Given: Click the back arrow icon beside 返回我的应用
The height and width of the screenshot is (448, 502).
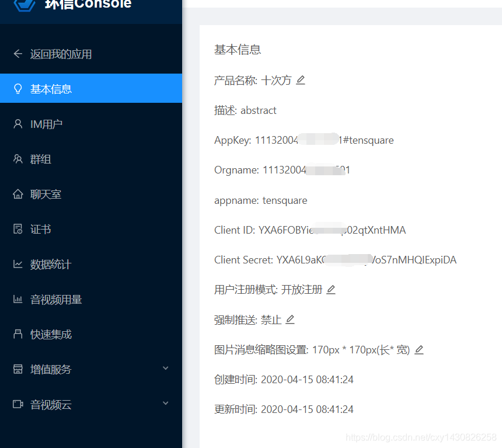Looking at the screenshot, I should click(18, 54).
